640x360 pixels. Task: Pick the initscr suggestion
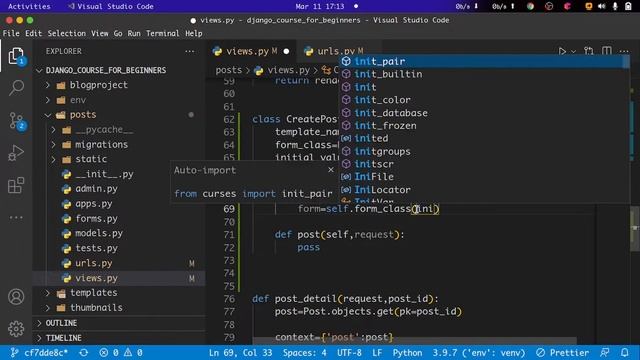484,164
